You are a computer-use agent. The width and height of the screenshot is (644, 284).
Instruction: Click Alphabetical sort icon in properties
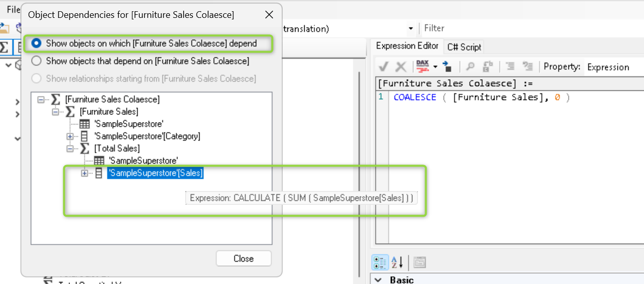click(x=397, y=263)
